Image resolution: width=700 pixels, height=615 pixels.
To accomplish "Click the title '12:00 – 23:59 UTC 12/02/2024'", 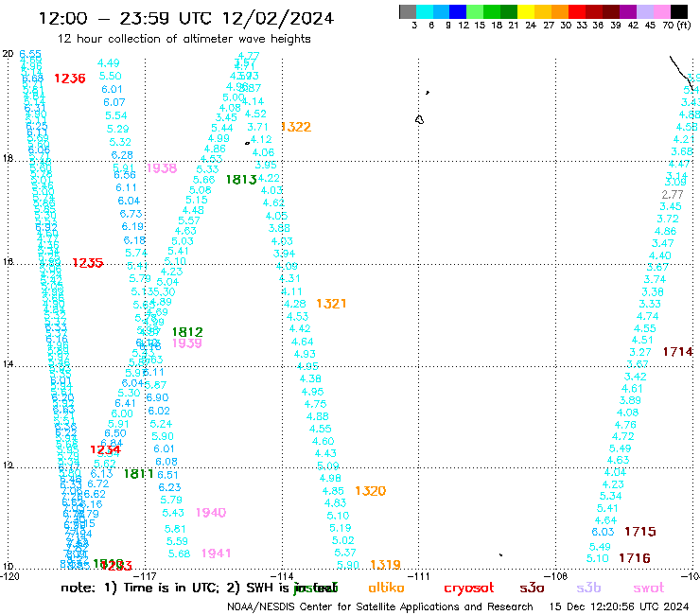I will click(x=186, y=18).
